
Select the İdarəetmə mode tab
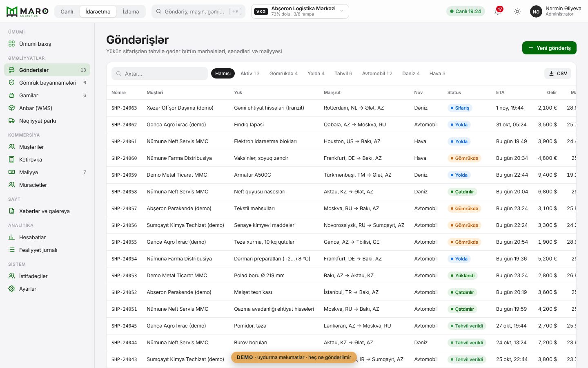(98, 11)
